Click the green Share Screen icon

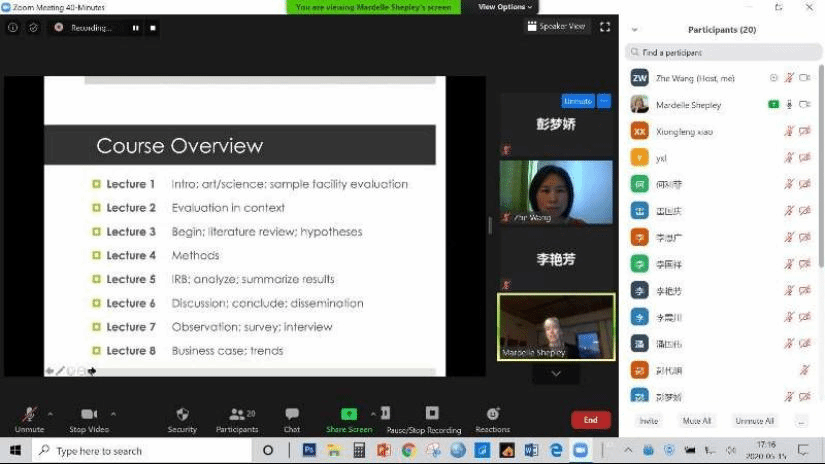(x=349, y=414)
